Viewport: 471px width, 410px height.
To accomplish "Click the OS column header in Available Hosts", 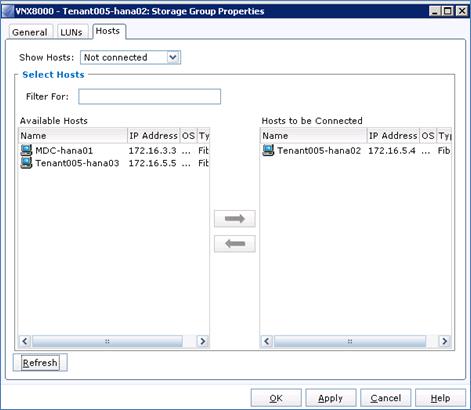I will [x=188, y=136].
